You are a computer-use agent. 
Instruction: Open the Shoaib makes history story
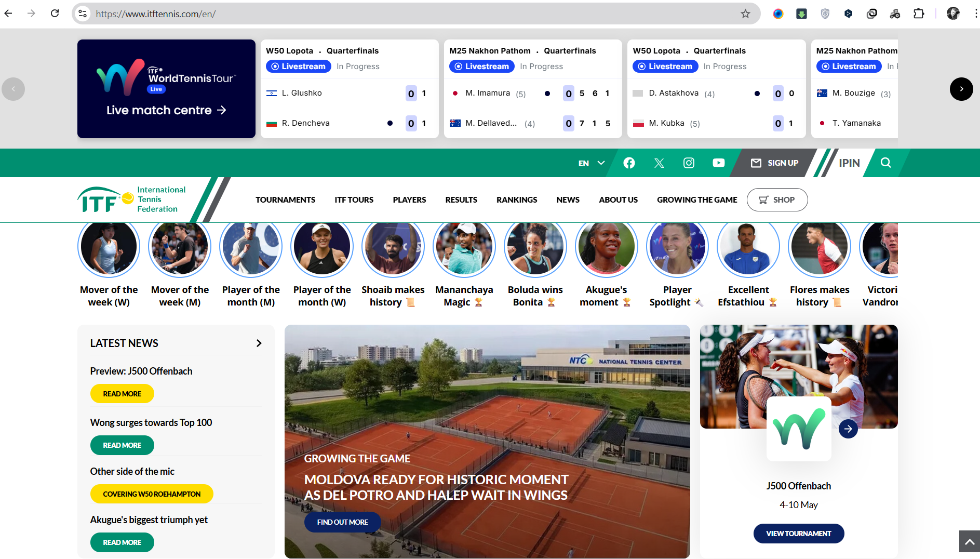point(393,265)
